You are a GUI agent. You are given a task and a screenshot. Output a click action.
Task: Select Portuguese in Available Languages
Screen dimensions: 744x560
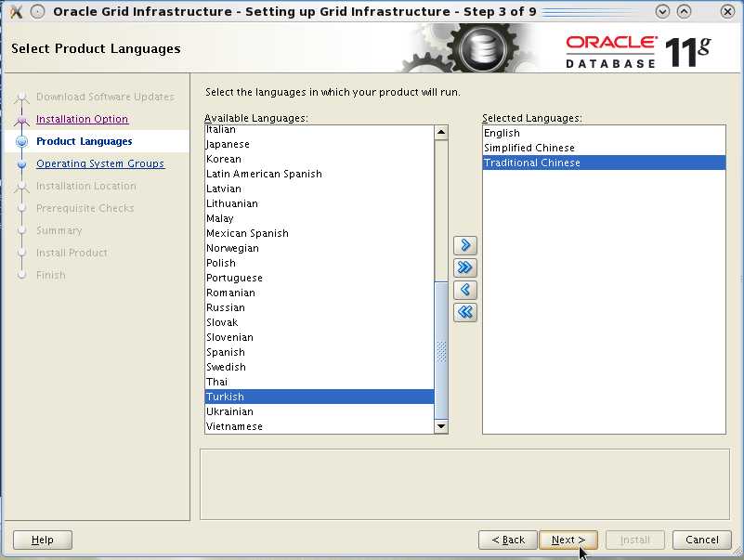pyautogui.click(x=320, y=278)
